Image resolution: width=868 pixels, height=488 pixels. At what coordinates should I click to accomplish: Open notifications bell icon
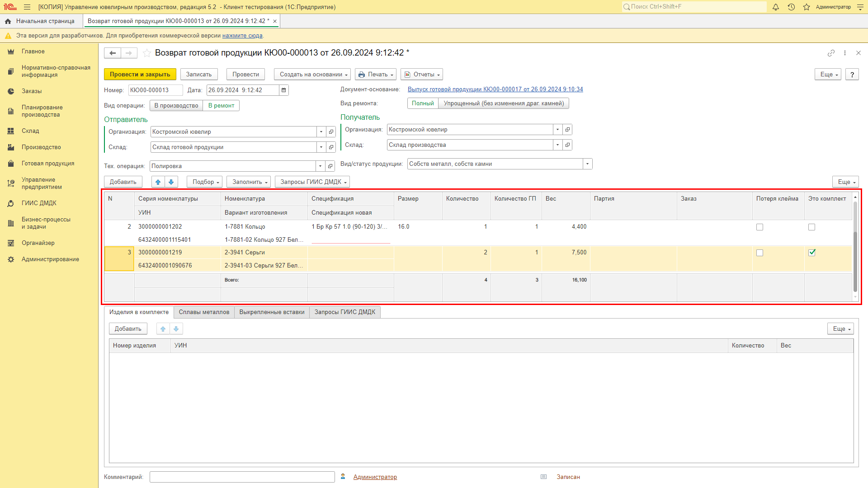tap(776, 7)
